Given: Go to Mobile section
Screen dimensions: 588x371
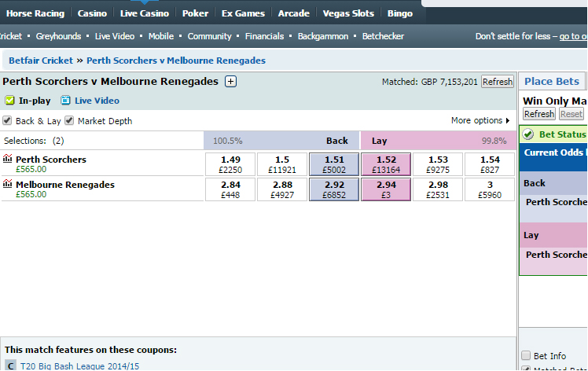Looking at the screenshot, I should click(161, 36).
